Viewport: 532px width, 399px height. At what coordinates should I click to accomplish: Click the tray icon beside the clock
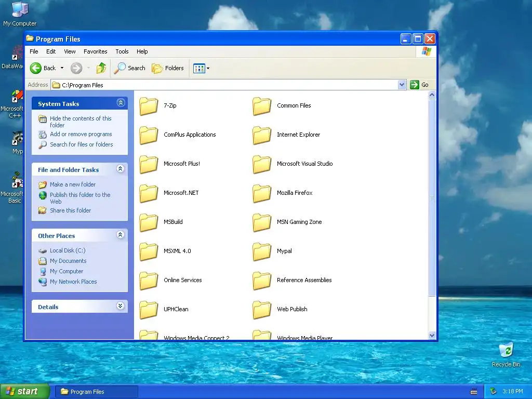pyautogui.click(x=493, y=392)
